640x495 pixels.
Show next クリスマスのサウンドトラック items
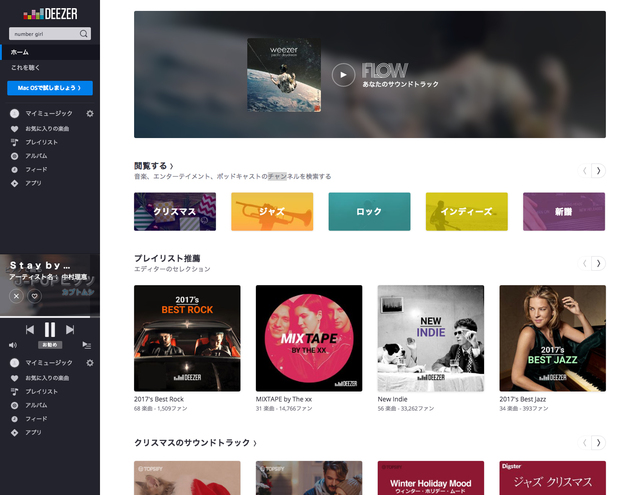coord(598,443)
